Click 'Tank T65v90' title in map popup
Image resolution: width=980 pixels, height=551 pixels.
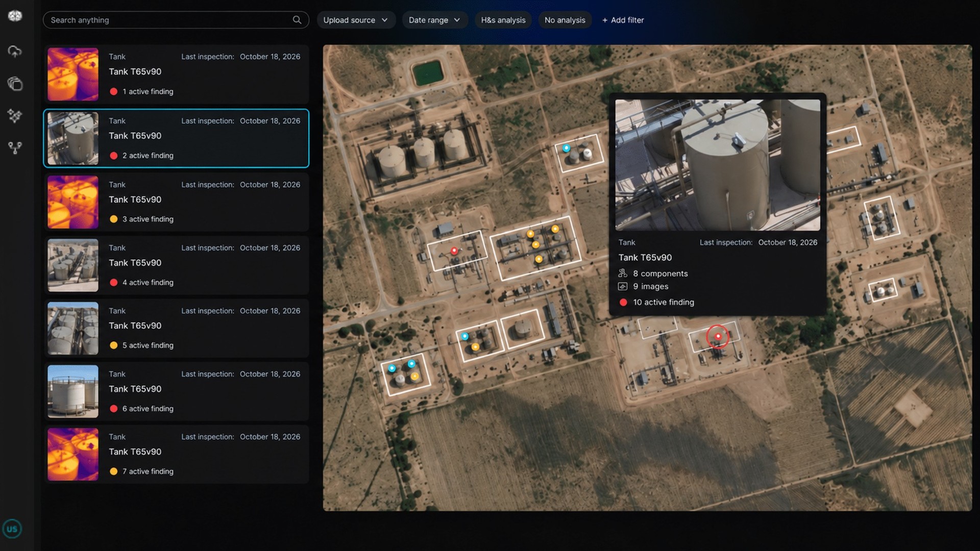(x=645, y=258)
